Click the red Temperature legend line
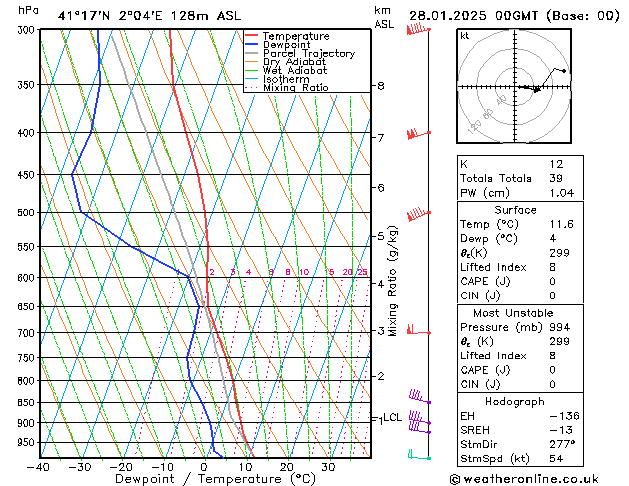 [251, 36]
